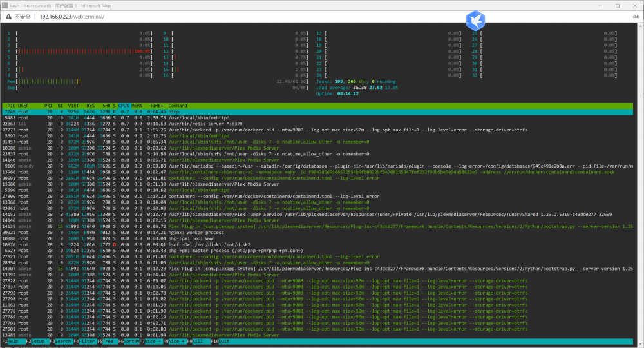Click the CPU% column header
Viewport: 644px width, 348px height.
point(124,106)
